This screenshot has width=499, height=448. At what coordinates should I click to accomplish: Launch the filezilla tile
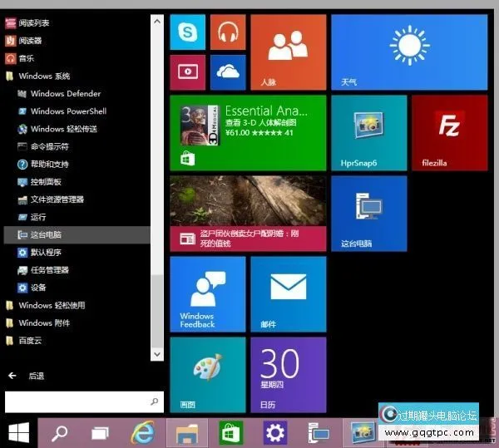[x=450, y=133]
